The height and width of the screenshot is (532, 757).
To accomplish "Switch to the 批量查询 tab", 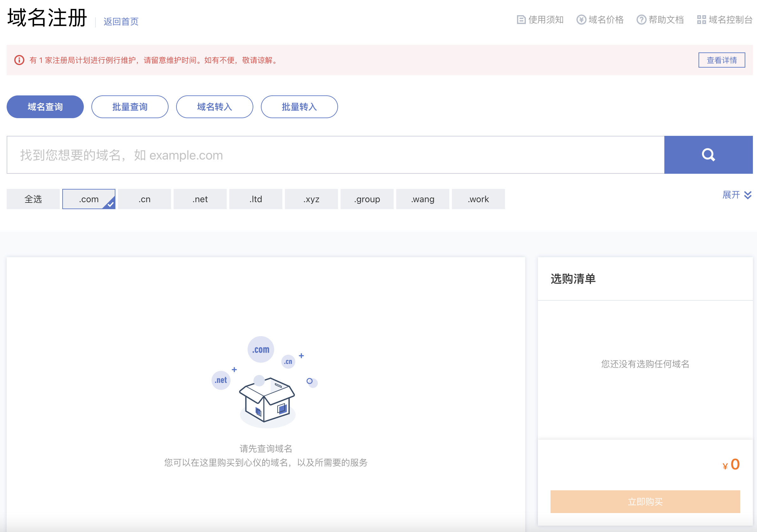I will (130, 106).
